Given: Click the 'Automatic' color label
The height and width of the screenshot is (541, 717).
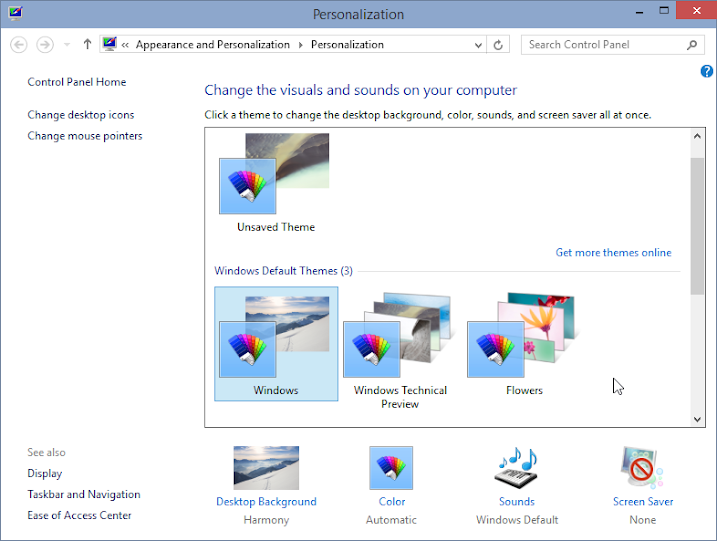Looking at the screenshot, I should (x=391, y=520).
